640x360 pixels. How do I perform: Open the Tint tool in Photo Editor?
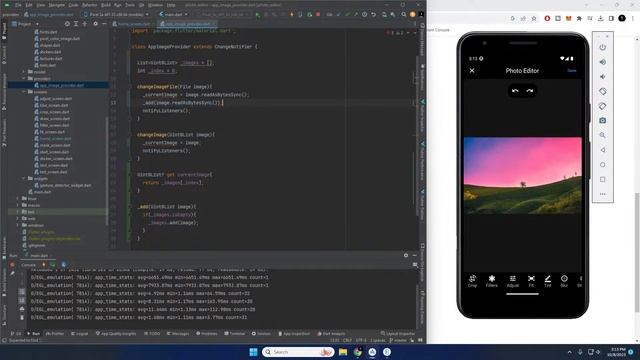click(548, 281)
